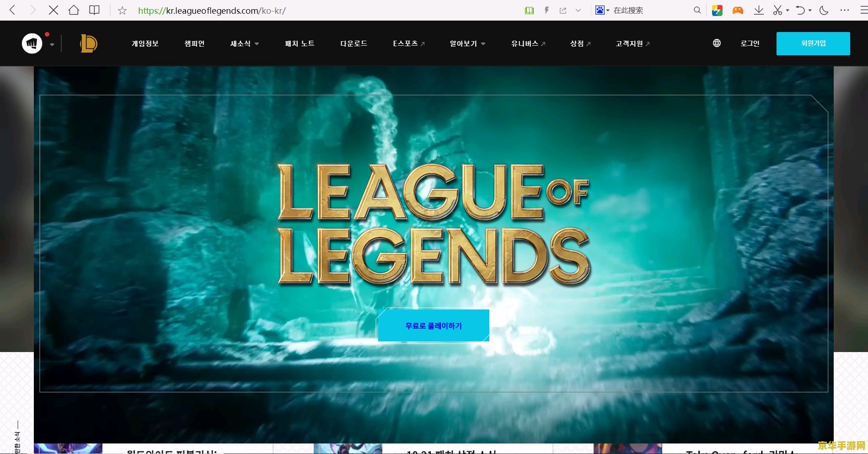Viewport: 868px width, 454px height.
Task: Bookmark this page with the star icon
Action: [x=122, y=11]
